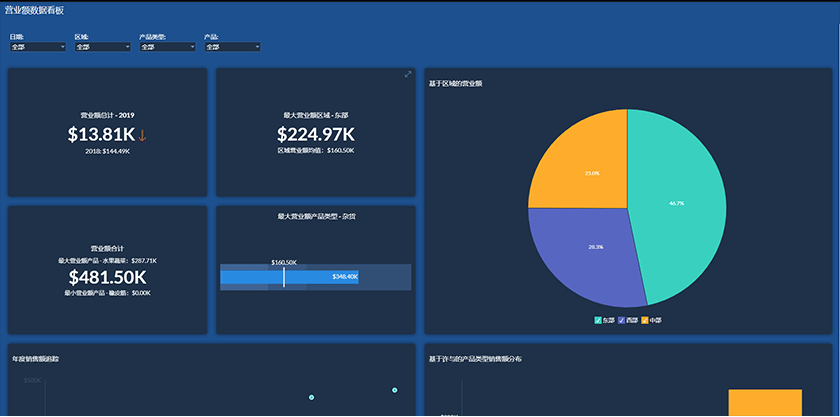Screen dimensions: 840x417
Task: Click the expand icon on the 最大营业额区域 card
Action: click(x=408, y=74)
